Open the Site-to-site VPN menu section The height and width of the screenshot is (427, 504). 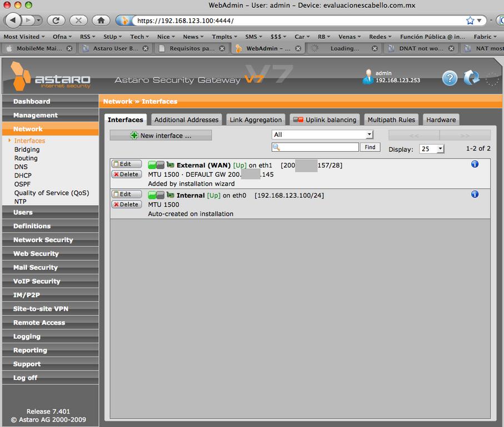(x=51, y=309)
